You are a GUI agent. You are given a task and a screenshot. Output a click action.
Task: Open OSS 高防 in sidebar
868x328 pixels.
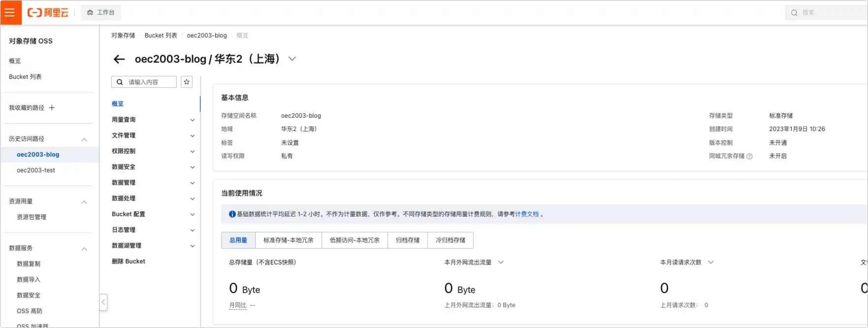[x=30, y=311]
